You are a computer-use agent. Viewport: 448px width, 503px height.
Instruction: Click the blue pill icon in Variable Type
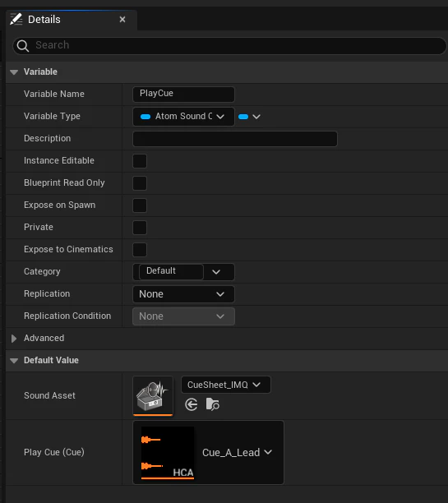tap(145, 117)
